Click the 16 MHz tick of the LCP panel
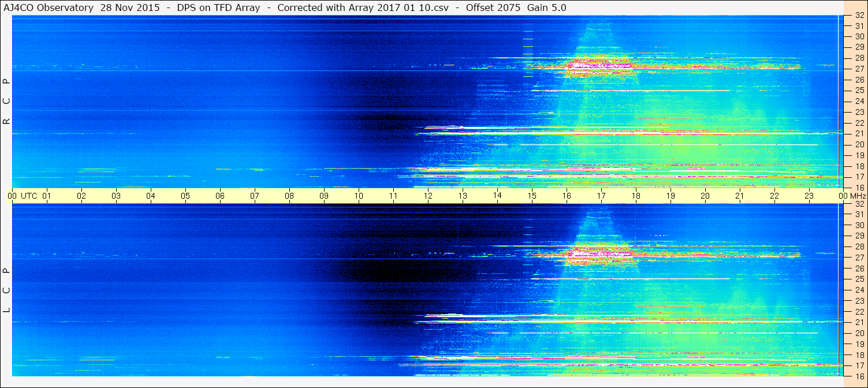This screenshot has width=868, height=388. (x=859, y=376)
